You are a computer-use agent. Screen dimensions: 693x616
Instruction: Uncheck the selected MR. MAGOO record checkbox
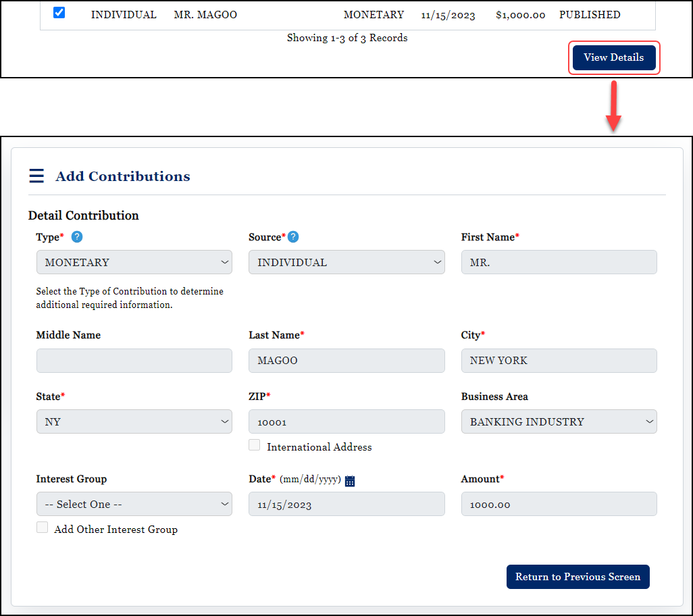59,11
